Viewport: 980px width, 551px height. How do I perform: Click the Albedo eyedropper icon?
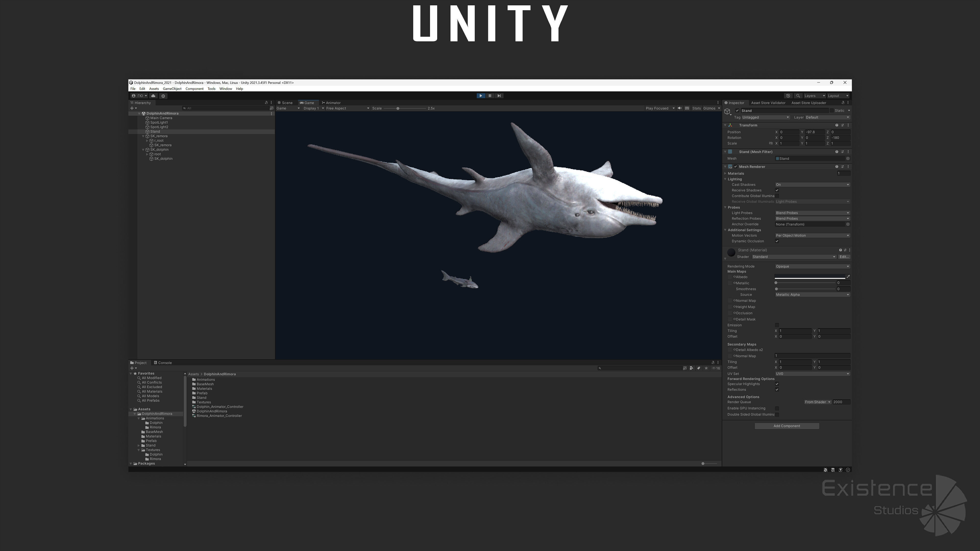coord(848,277)
